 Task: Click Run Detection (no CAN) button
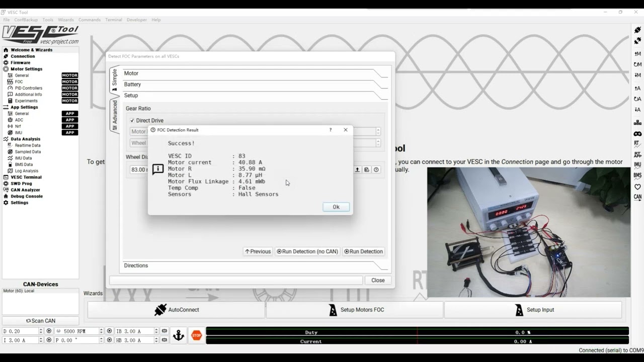tap(307, 251)
